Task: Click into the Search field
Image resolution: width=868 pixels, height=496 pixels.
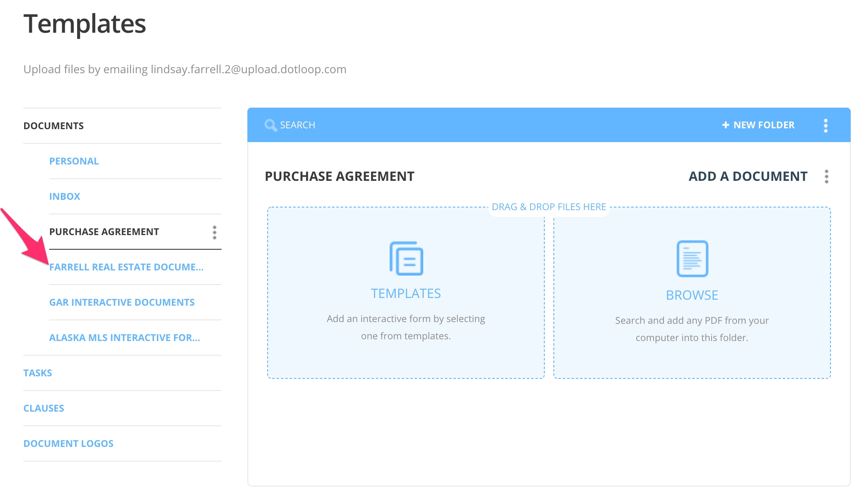Action: point(297,125)
